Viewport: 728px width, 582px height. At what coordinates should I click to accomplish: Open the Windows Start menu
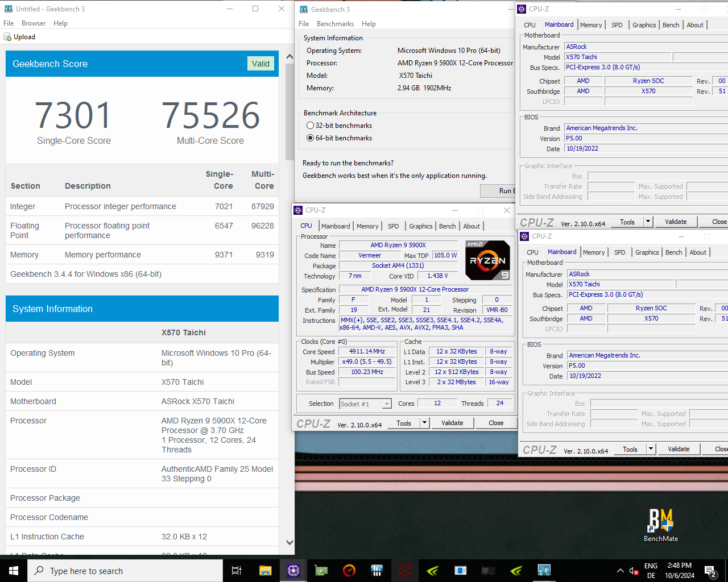point(14,571)
